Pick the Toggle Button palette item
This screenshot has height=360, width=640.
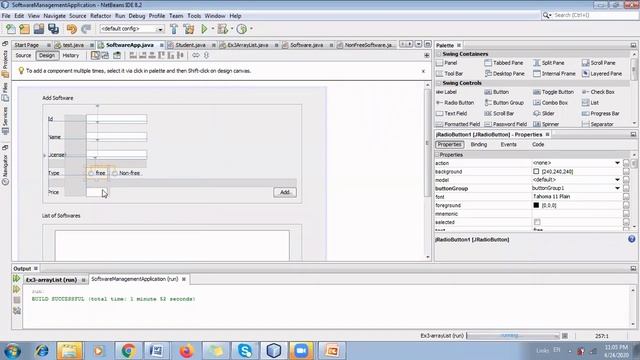coord(553,92)
